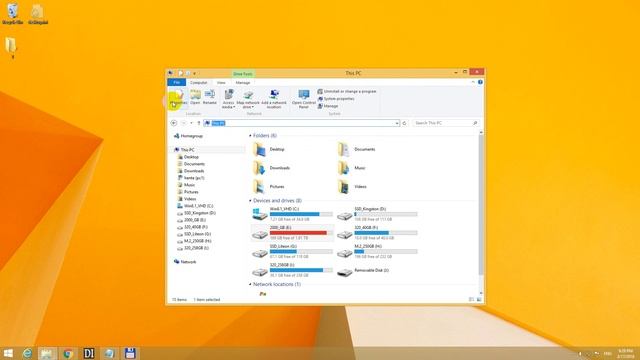This screenshot has height=360, width=640.
Task: Select the 320_40GB (F:) drive icon
Action: pyautogui.click(x=344, y=234)
